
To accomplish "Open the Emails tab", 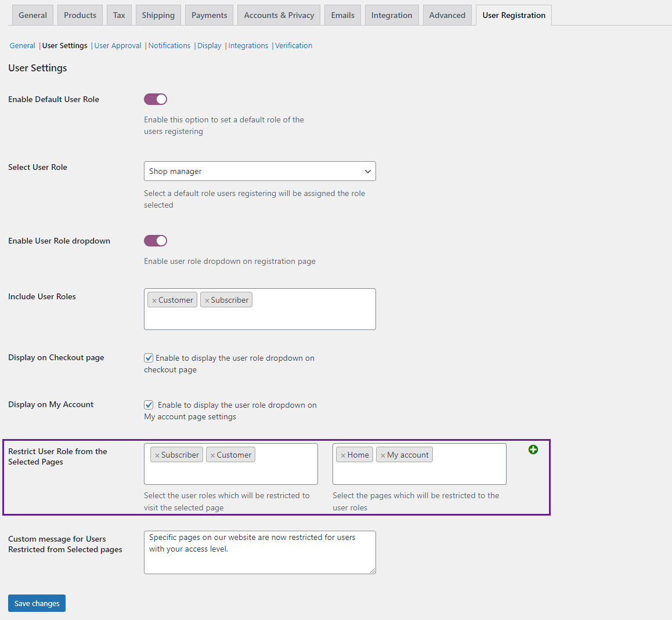I will [343, 16].
